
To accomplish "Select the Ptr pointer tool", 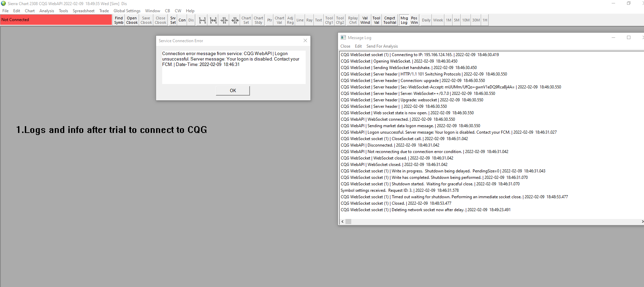I will 270,20.
